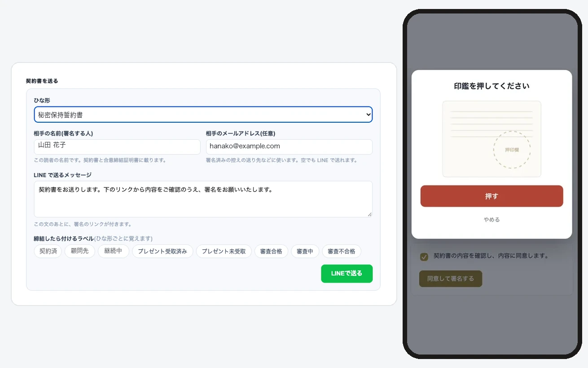Click the resize grip of message textarea
Screen dimensions: 588x368
(x=369, y=214)
